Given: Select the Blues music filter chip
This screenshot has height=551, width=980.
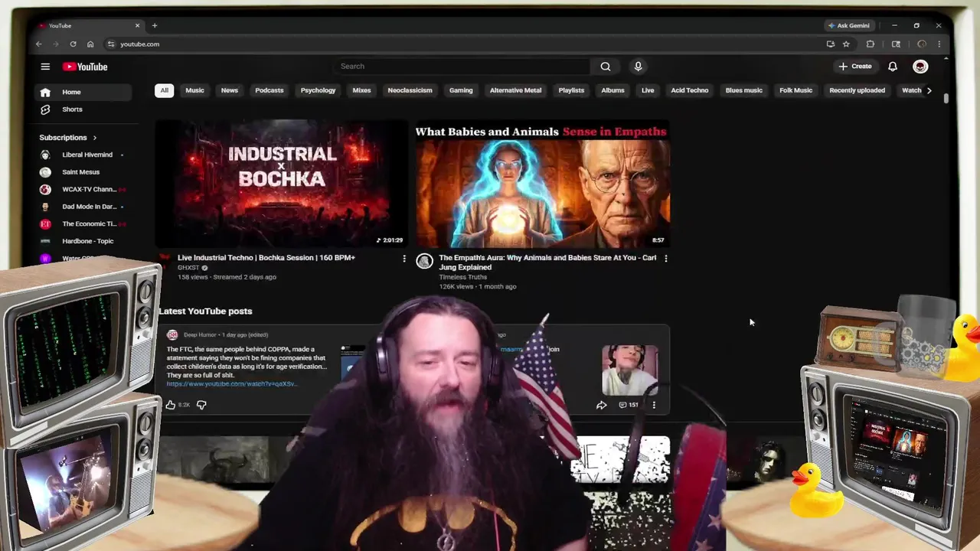Looking at the screenshot, I should (744, 90).
